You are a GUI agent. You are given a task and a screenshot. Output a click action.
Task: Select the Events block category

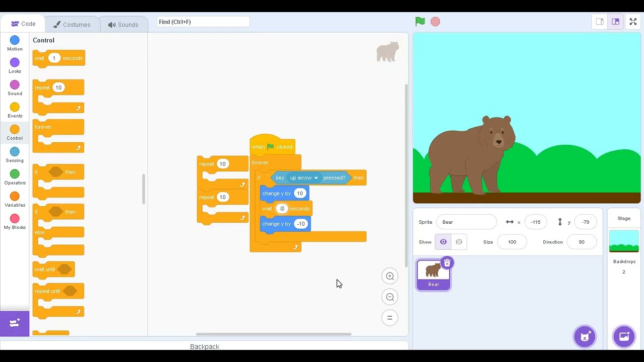tap(15, 110)
